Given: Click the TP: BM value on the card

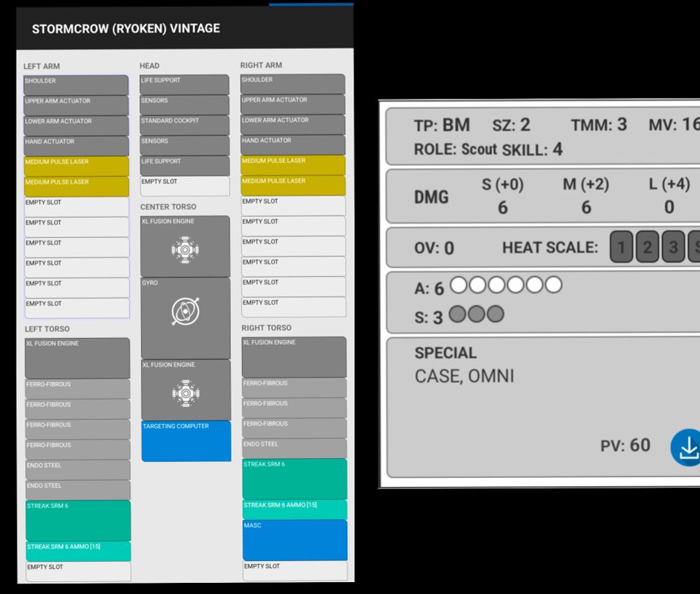Looking at the screenshot, I should pyautogui.click(x=442, y=125).
